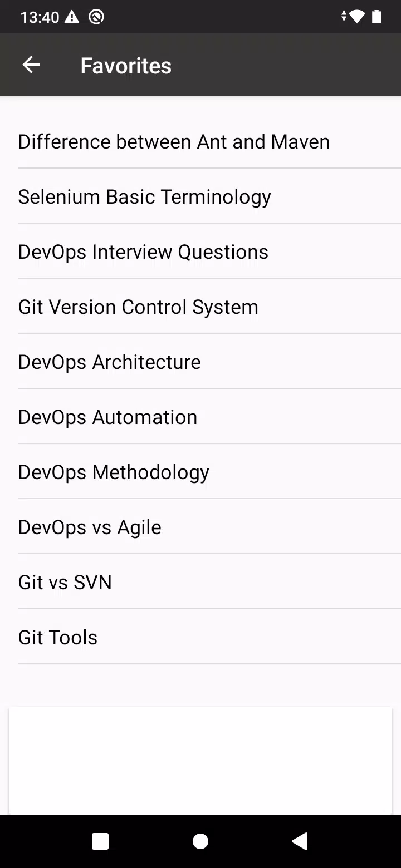This screenshot has height=868, width=401.
Task: Tap the battery status icon
Action: 376,17
